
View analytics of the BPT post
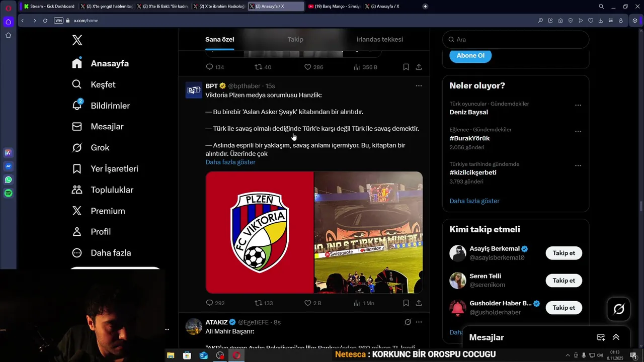tap(357, 303)
